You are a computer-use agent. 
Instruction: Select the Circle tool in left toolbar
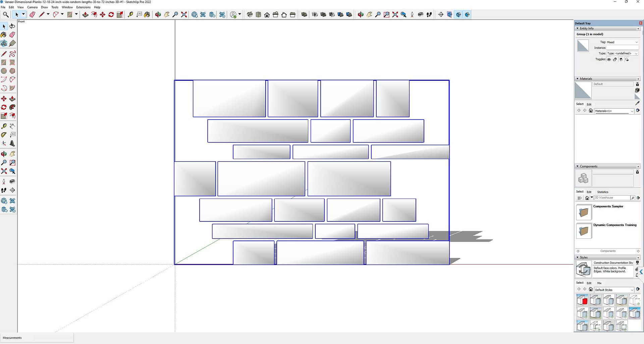(4, 71)
